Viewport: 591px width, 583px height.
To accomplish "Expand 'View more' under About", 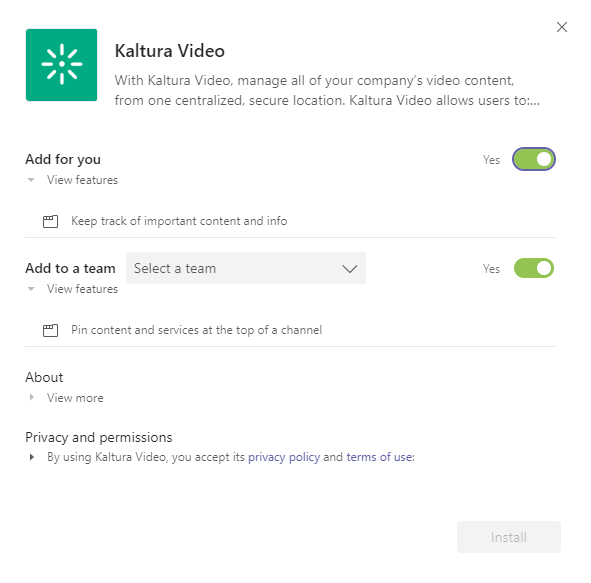I will click(66, 398).
